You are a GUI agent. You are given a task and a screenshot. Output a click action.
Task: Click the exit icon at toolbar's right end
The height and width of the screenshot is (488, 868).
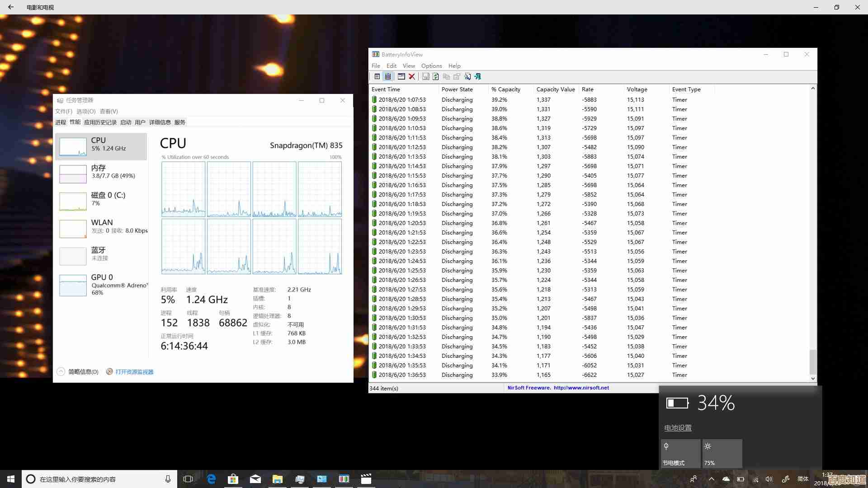[478, 76]
